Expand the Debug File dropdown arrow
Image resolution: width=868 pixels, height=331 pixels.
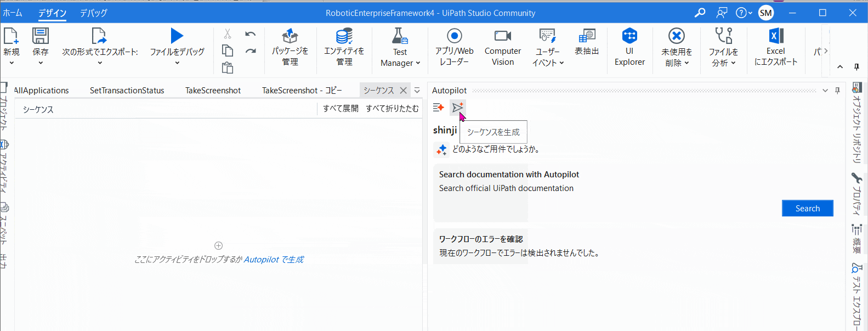click(177, 63)
